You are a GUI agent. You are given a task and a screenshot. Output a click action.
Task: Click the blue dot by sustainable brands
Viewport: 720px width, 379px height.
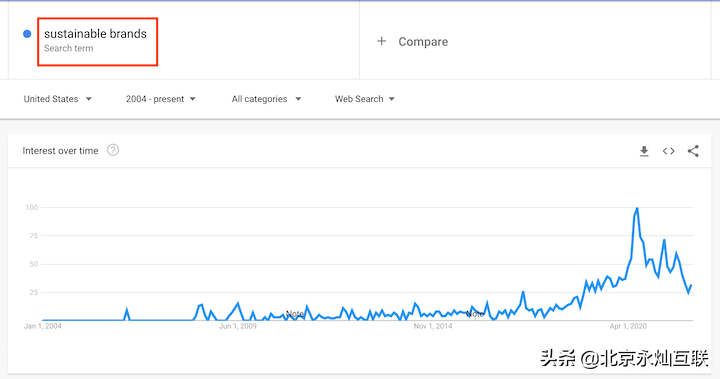27,34
